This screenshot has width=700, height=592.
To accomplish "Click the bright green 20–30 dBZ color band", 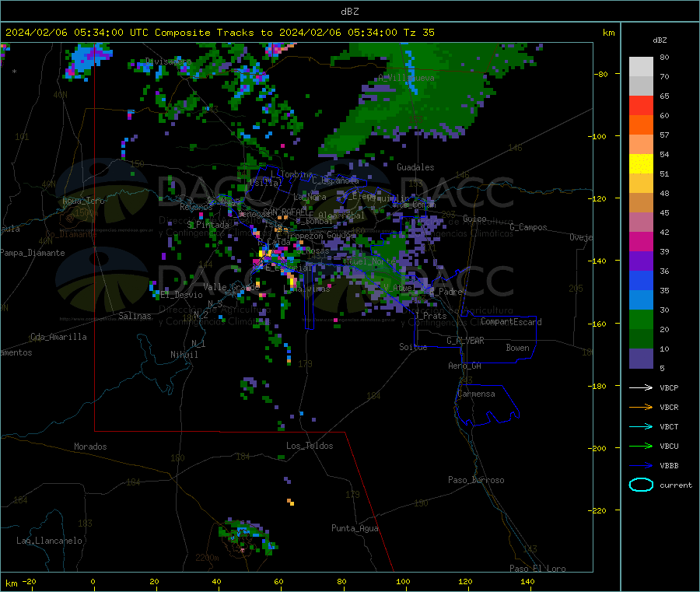I will click(x=641, y=319).
